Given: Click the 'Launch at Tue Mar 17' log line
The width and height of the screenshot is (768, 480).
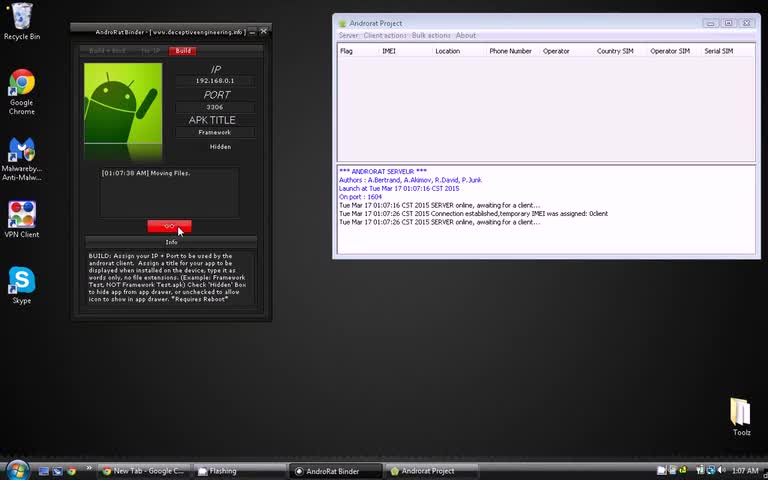Looking at the screenshot, I should click(399, 188).
